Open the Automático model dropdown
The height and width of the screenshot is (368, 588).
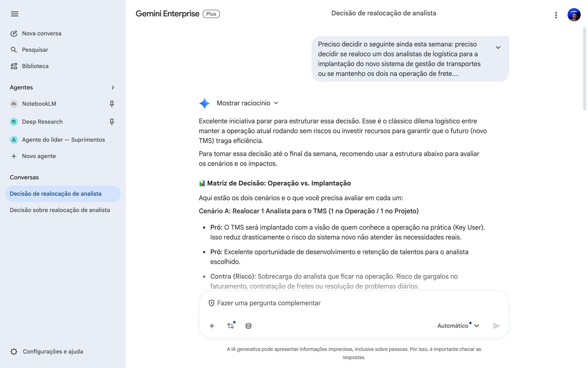tap(458, 326)
